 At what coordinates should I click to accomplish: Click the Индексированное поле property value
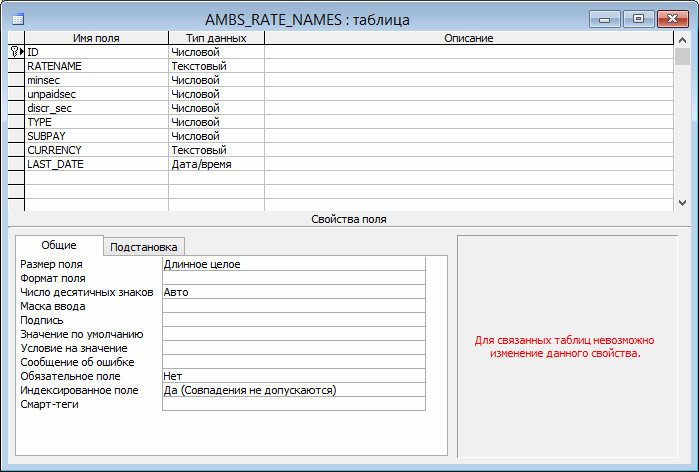293,390
